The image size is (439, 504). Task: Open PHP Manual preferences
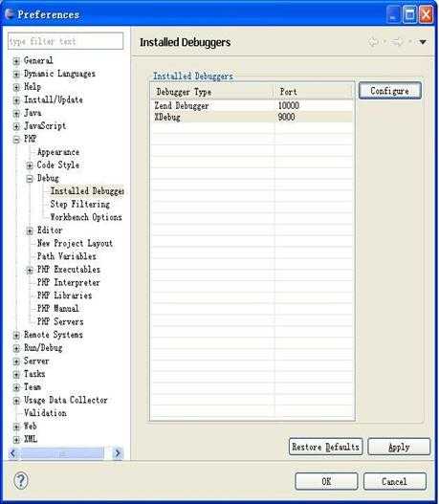57,309
